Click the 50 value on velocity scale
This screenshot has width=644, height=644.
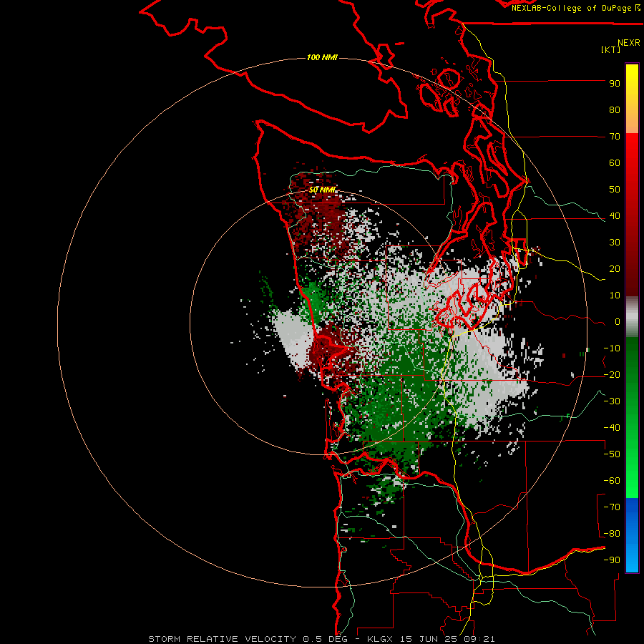point(615,190)
